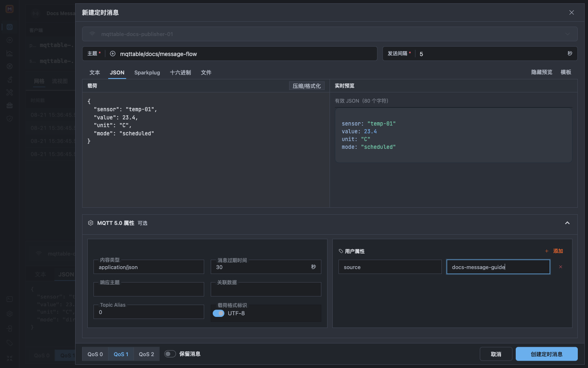Click the 发送间隔 interval input field

(490, 54)
